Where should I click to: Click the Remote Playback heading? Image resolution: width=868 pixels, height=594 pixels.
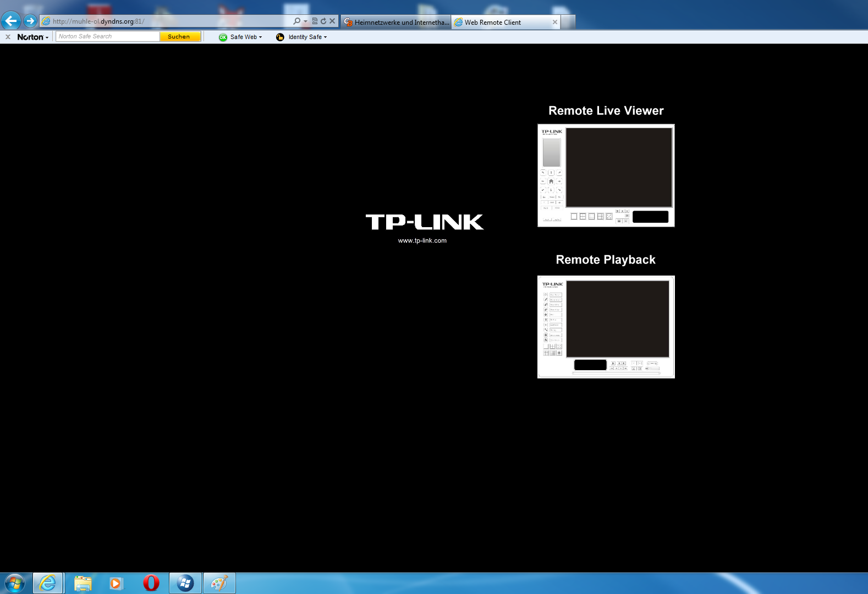click(x=606, y=260)
